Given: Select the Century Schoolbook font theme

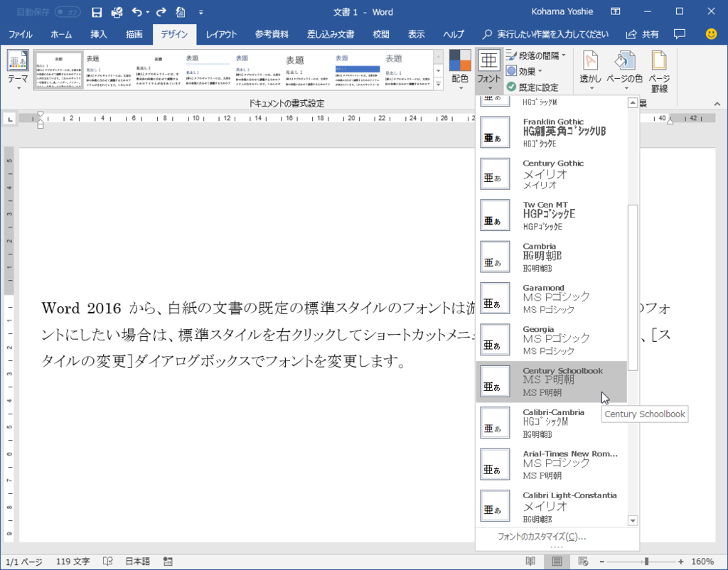Looking at the screenshot, I should coord(552,382).
